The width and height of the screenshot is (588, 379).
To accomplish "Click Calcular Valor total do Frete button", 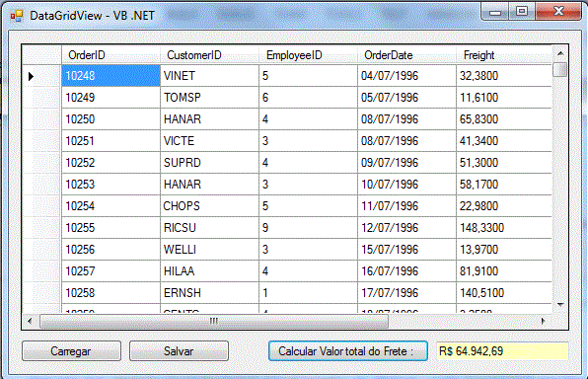I will [348, 351].
